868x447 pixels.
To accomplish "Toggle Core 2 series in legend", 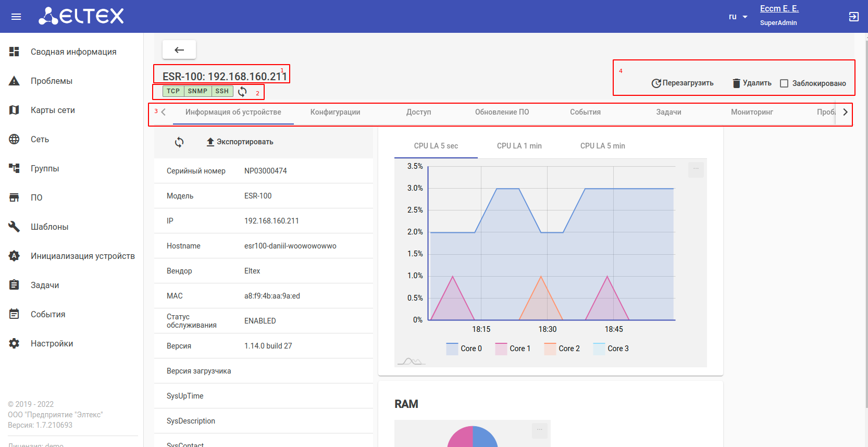I will [562, 349].
